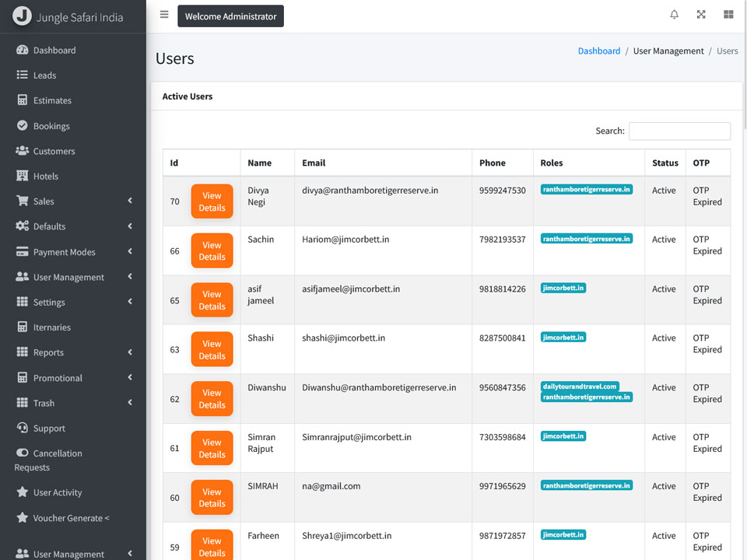Image resolution: width=747 pixels, height=560 pixels.
Task: Click View Details for SIMRAH
Action: pyautogui.click(x=212, y=498)
